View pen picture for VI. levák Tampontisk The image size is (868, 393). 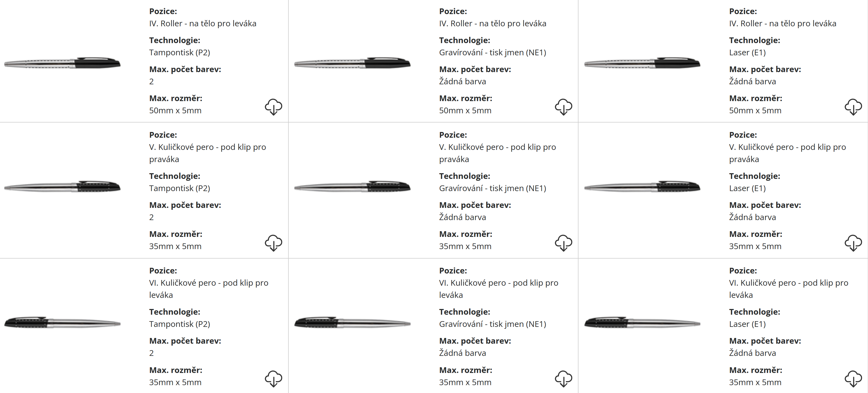62,323
